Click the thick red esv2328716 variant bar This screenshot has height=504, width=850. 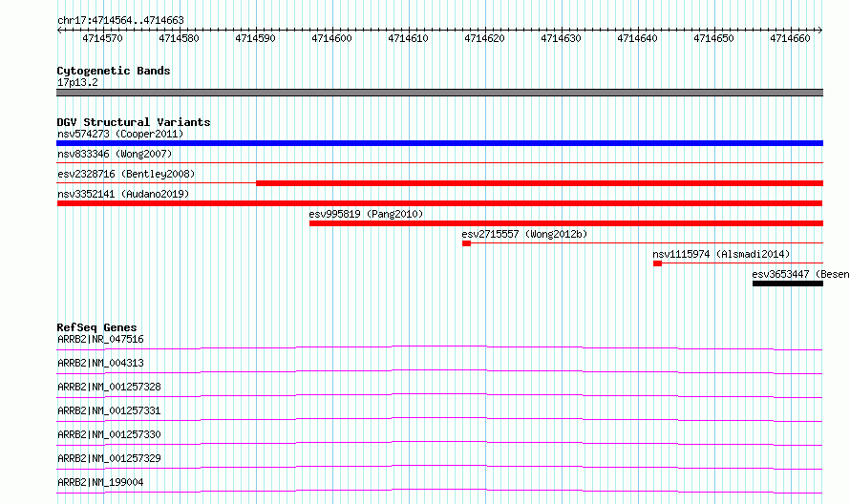(540, 183)
